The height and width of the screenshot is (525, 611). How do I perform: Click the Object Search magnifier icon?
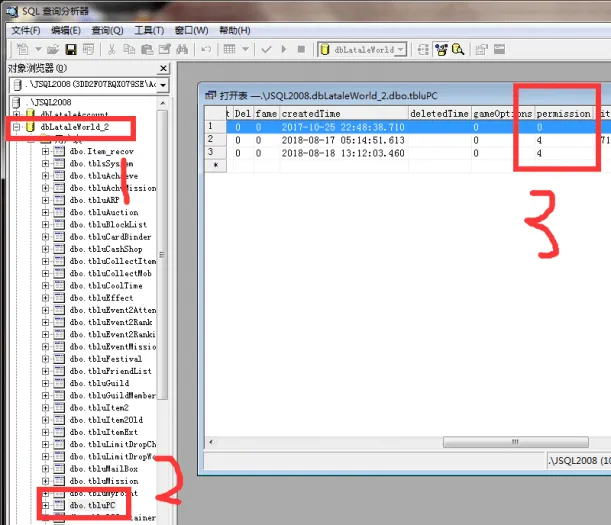point(458,49)
